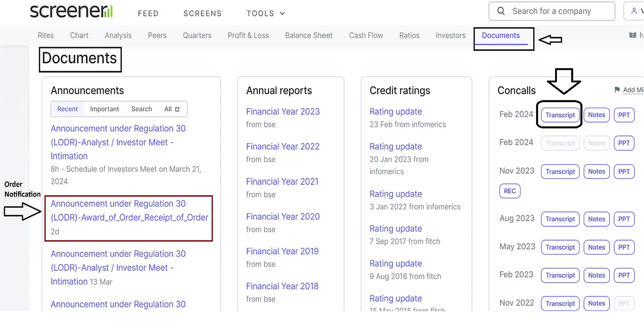
Task: Go to the Chart section tab
Action: coord(79,35)
